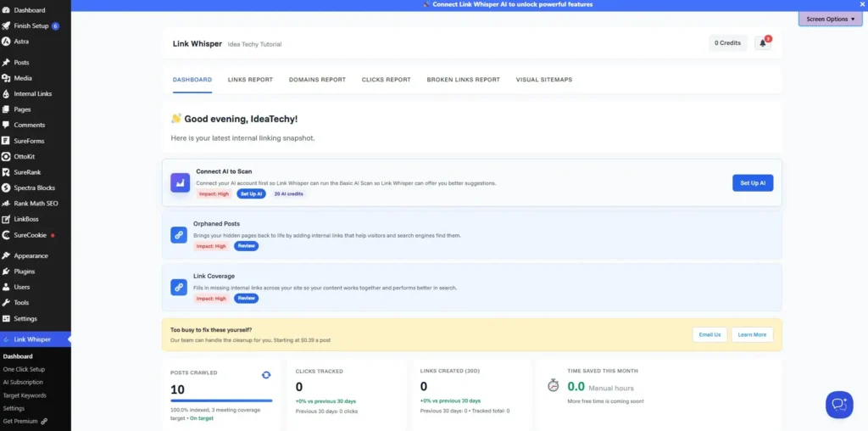The height and width of the screenshot is (431, 868).
Task: Open the Astra theme icon
Action: (6, 41)
